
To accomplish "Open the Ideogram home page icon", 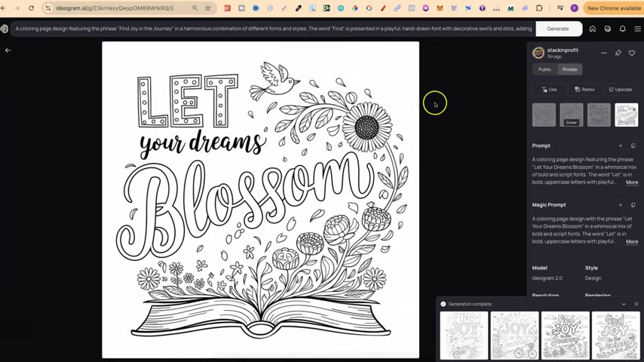I will [592, 29].
